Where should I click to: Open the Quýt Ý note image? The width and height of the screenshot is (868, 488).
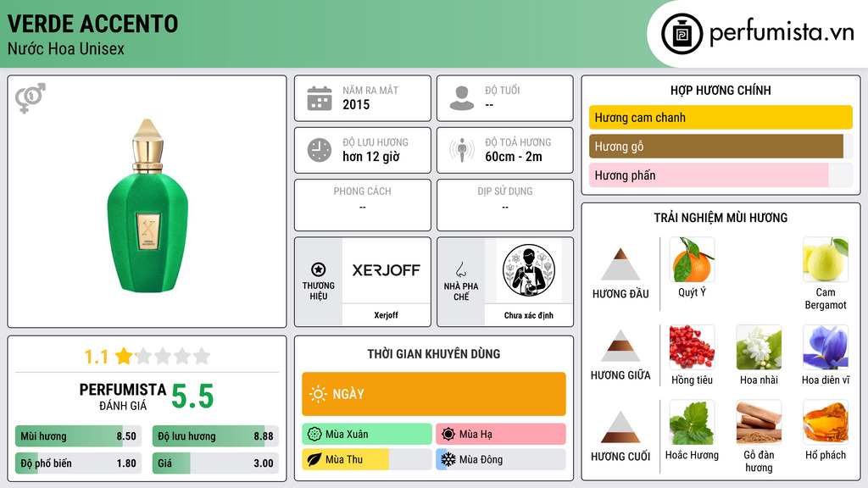(x=692, y=259)
